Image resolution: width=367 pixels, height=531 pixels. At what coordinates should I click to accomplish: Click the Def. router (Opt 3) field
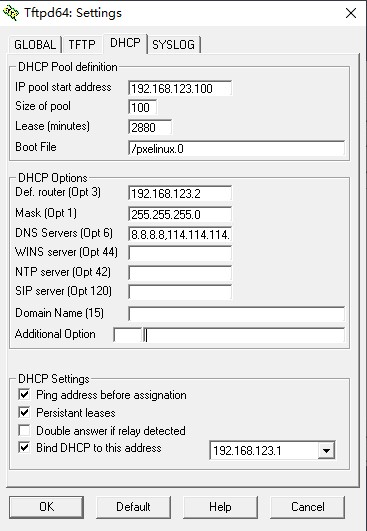180,194
